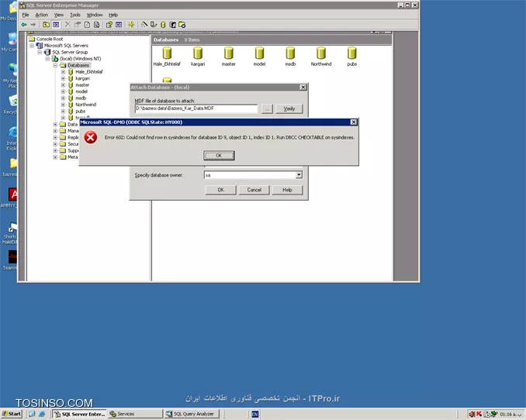Switch to the Services taskbar button
Image resolution: width=526 pixels, height=420 pixels.
[134, 414]
